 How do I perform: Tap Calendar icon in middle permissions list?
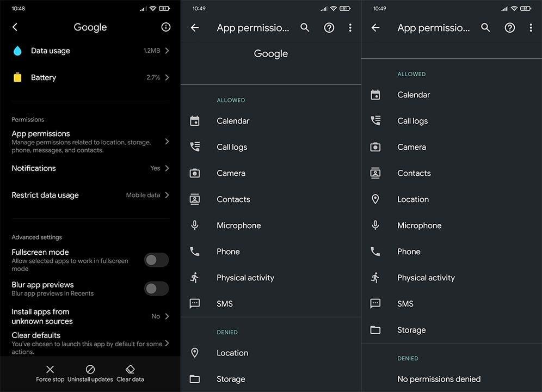coord(195,121)
